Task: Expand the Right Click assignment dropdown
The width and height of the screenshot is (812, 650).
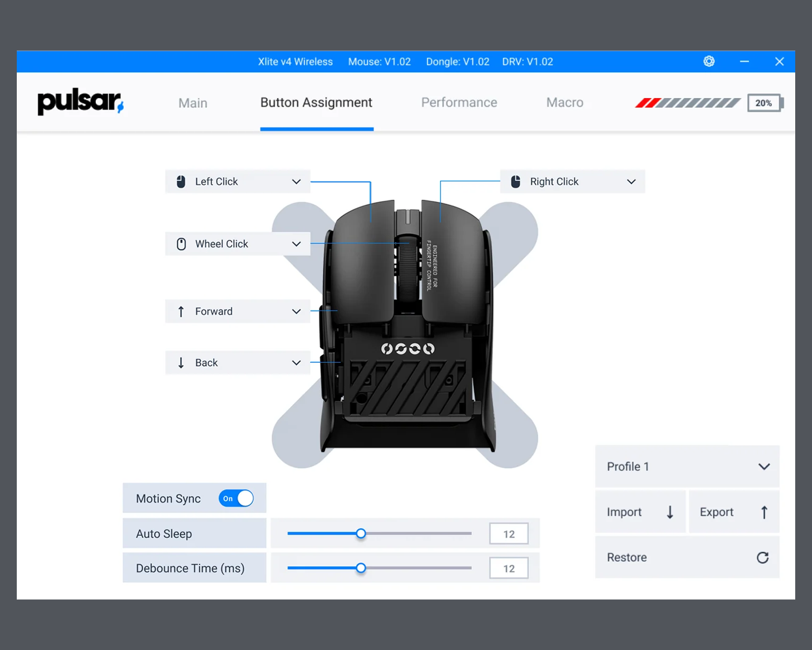Action: (x=631, y=181)
